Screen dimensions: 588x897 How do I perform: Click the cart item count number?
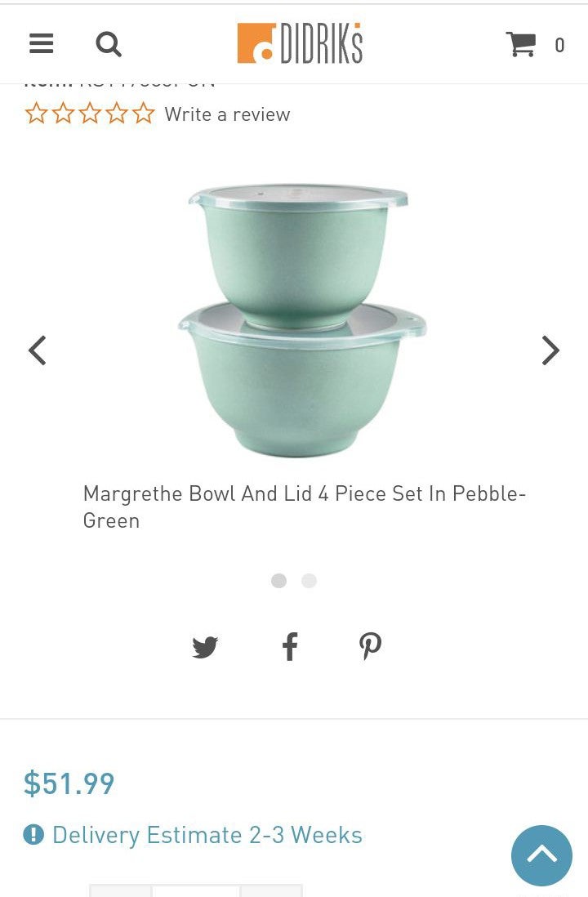click(x=559, y=45)
